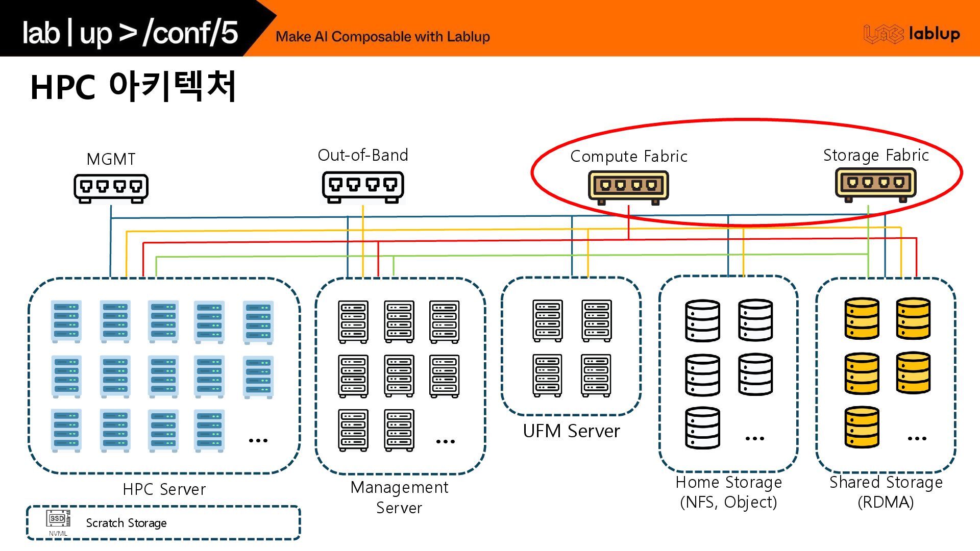This screenshot has height=551, width=980.
Task: Click the first yellow shared storage database icon
Action: click(x=862, y=318)
